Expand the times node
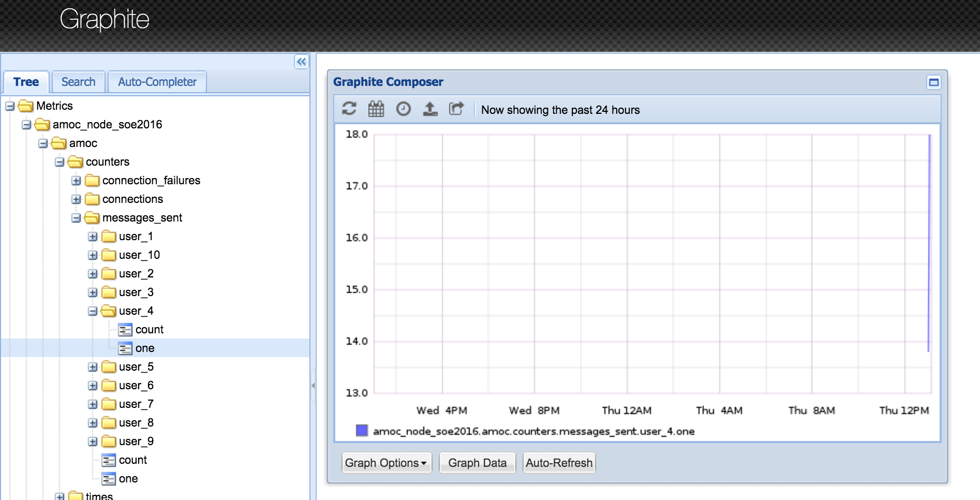Image resolution: width=980 pixels, height=500 pixels. point(60,496)
